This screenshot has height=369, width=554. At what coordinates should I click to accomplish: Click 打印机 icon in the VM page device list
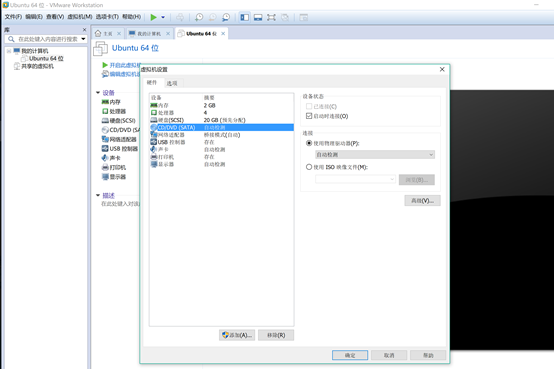pyautogui.click(x=105, y=167)
